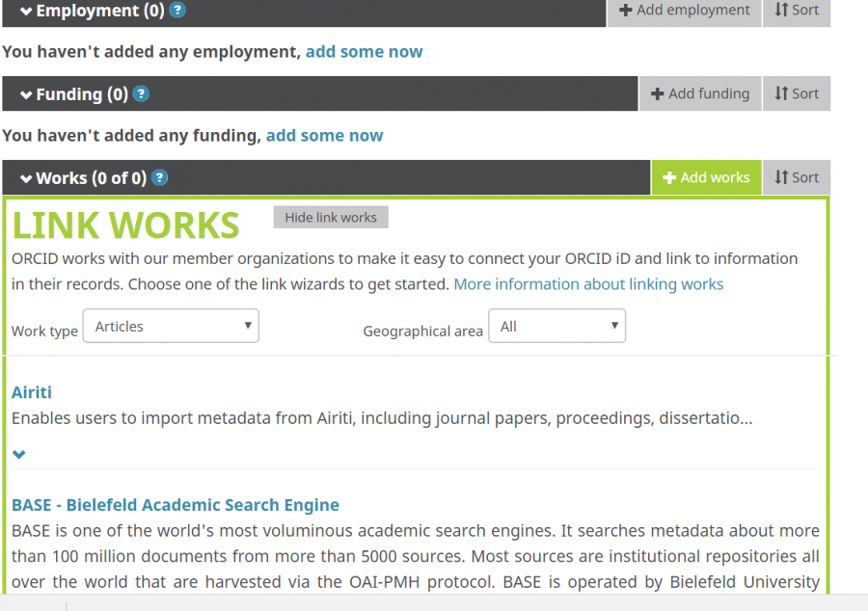The image size is (868, 611).
Task: Collapse the Funding section chevron
Action: (26, 94)
